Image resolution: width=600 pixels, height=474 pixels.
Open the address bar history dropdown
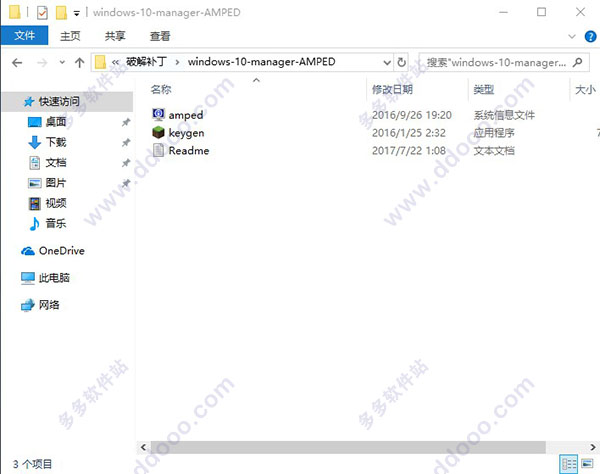tap(387, 62)
